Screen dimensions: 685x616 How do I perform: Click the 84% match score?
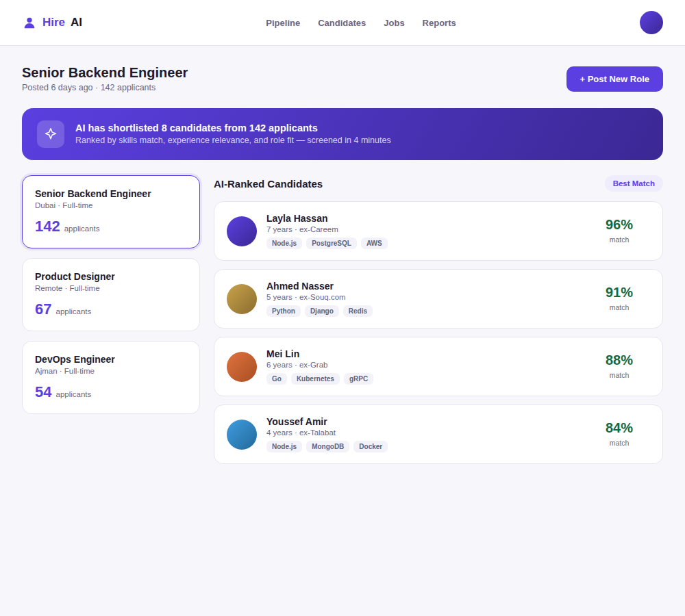[x=619, y=427]
